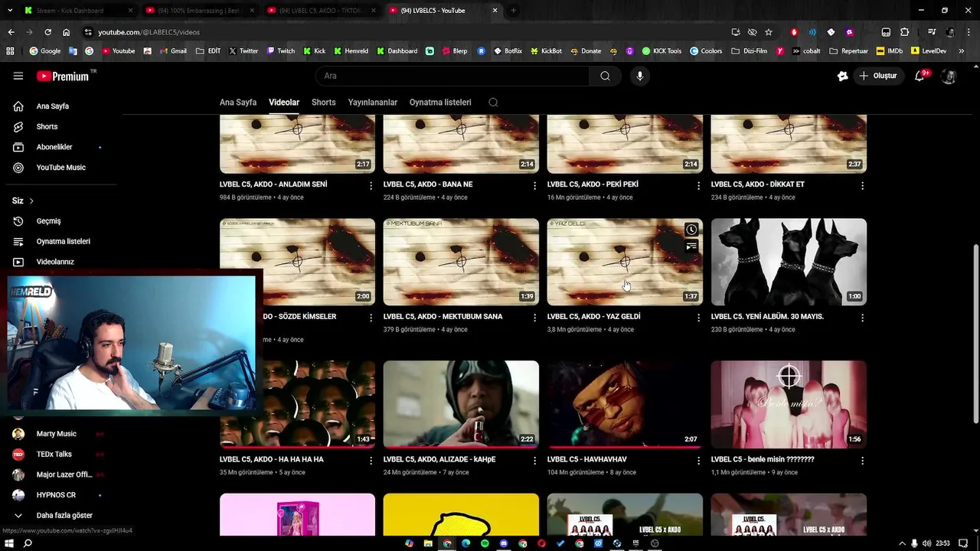Open the Repertuar bookmarks folder
Image resolution: width=980 pixels, height=551 pixels.
pyautogui.click(x=849, y=51)
